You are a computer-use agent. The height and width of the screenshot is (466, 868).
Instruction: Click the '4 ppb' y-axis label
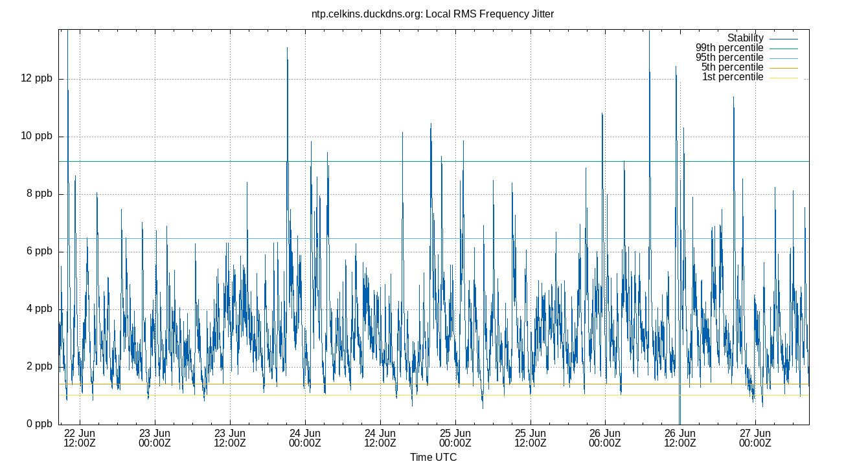pyautogui.click(x=39, y=309)
